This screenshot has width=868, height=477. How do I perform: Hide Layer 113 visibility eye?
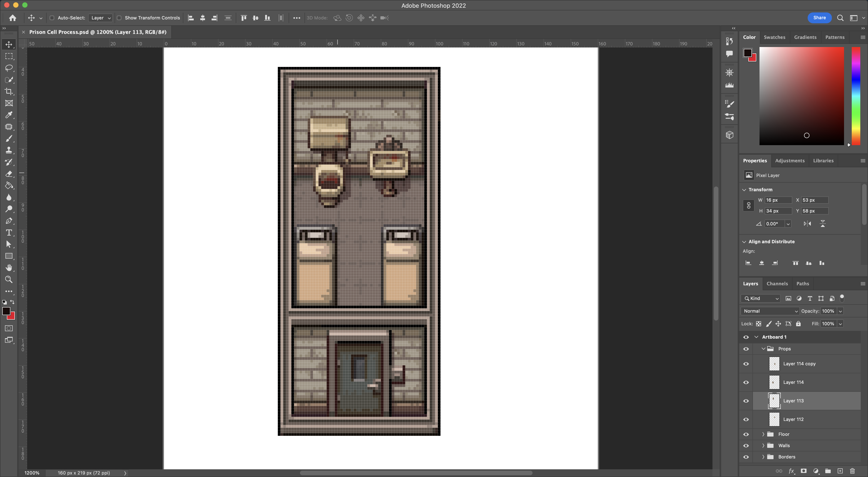coord(746,401)
